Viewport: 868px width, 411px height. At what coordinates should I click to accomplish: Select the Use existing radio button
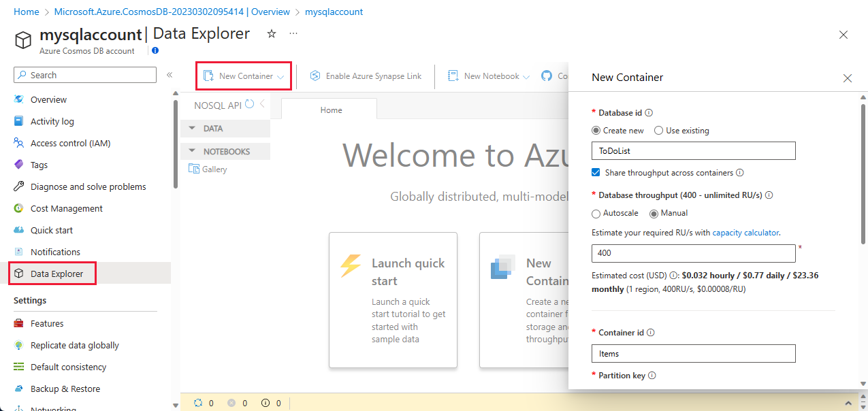[x=658, y=131]
